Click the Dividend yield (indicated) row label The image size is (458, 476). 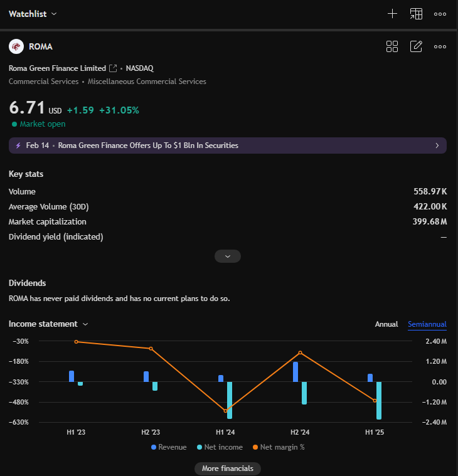[56, 237]
